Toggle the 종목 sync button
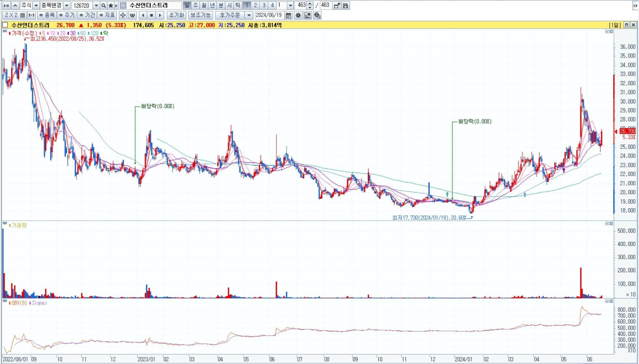This screenshot has height=364, width=639. [47, 15]
